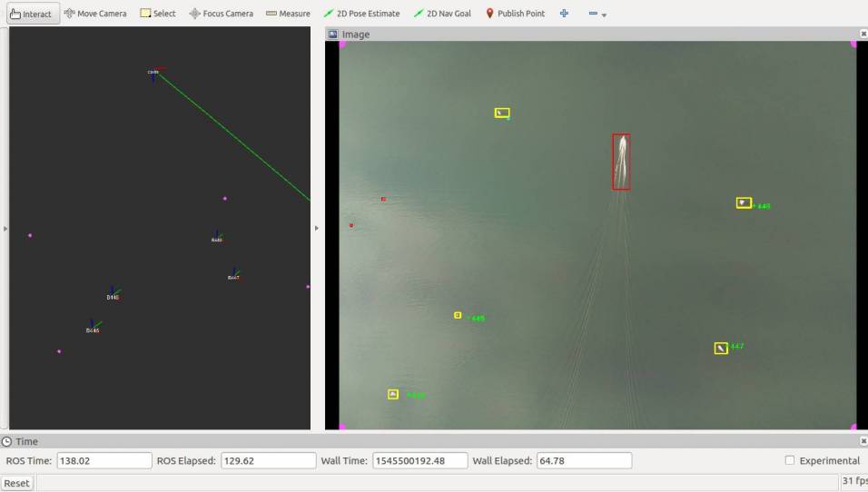Image resolution: width=868 pixels, height=492 pixels.
Task: Activate the Move Camera tool
Action: (95, 14)
